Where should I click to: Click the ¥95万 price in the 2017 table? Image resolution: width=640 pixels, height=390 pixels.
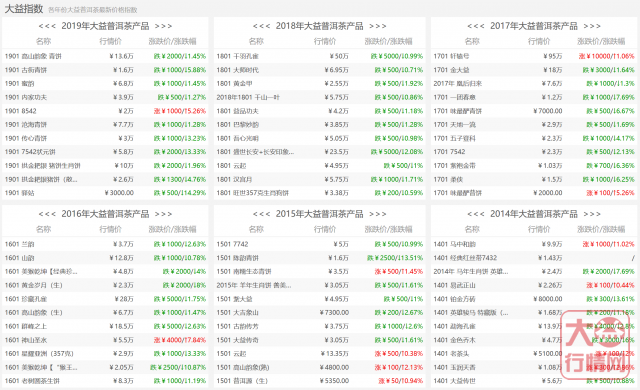point(553,56)
